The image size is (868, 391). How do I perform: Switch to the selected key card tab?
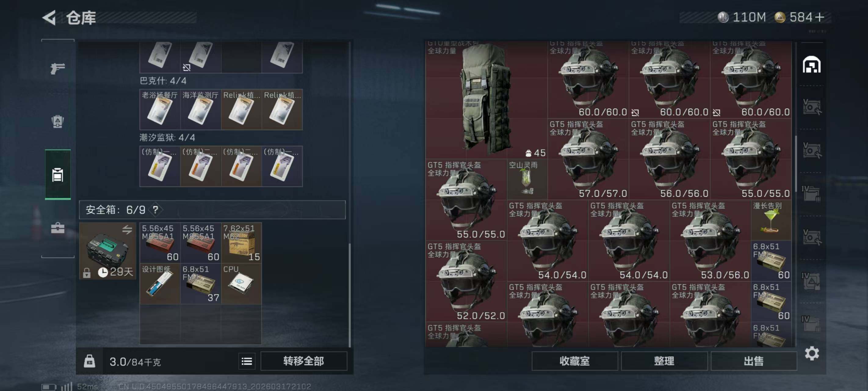click(x=58, y=175)
